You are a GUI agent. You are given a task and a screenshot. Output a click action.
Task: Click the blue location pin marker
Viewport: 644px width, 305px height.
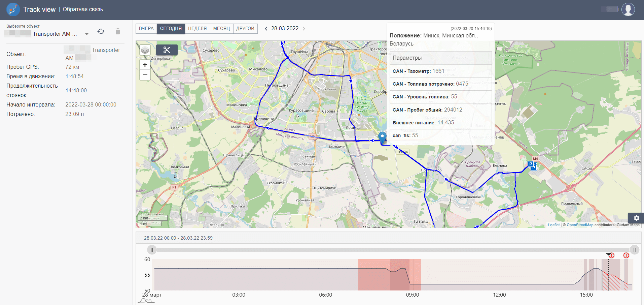coord(382,138)
